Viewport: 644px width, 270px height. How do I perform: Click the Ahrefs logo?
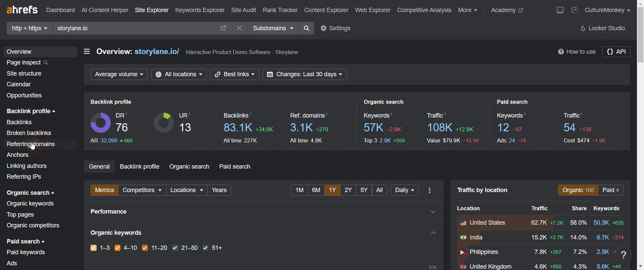pos(22,10)
